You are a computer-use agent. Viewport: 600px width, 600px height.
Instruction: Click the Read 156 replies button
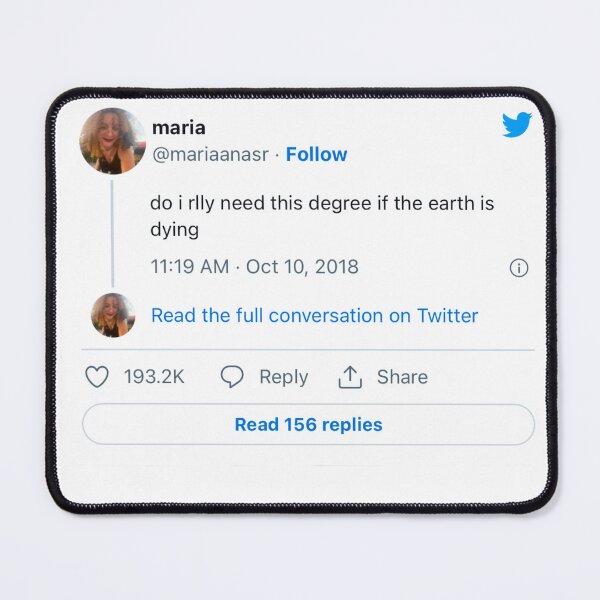pyautogui.click(x=308, y=424)
